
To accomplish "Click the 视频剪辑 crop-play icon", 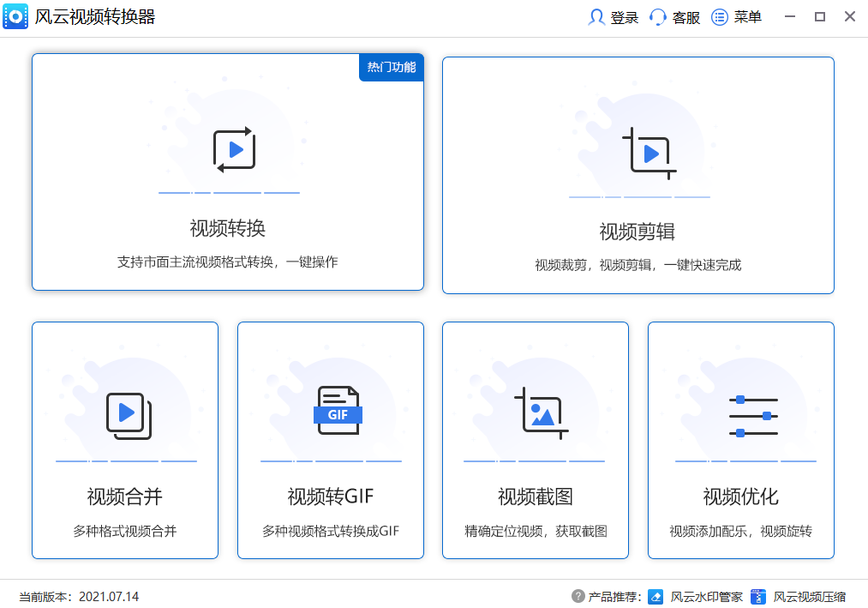I will 650,154.
